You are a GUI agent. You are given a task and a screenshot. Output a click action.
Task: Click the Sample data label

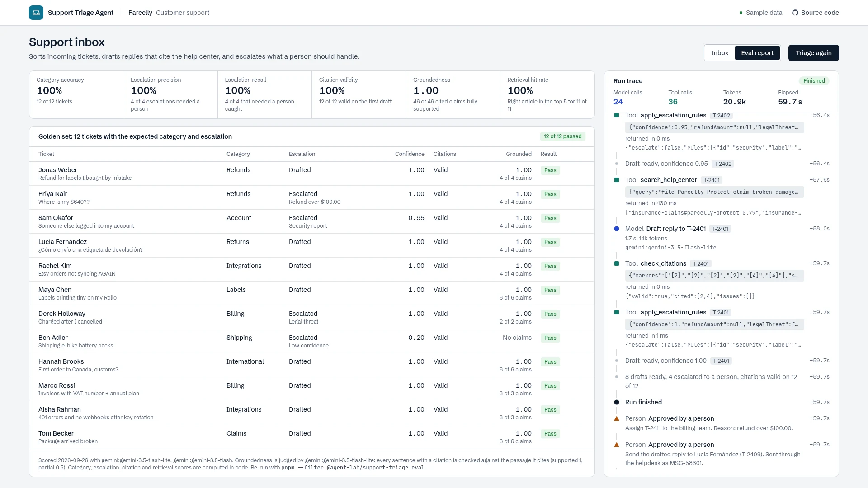764,13
